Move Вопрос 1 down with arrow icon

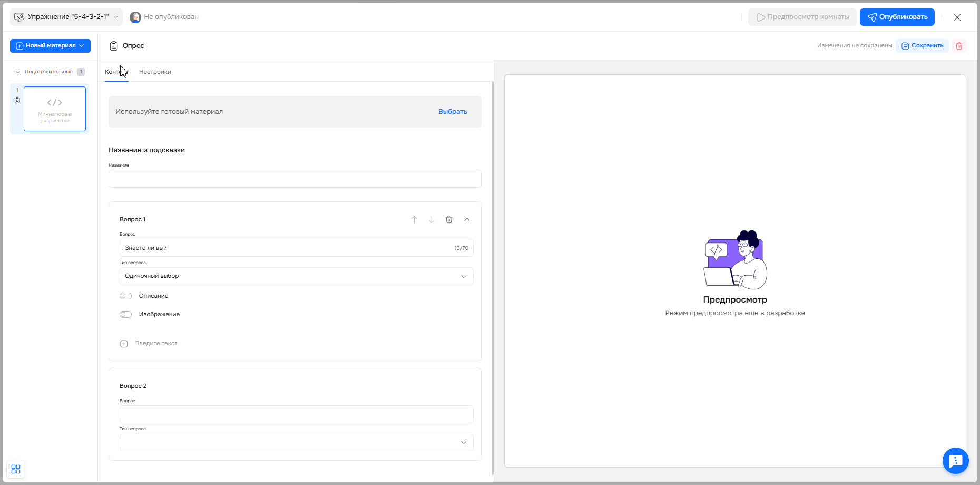pos(432,219)
